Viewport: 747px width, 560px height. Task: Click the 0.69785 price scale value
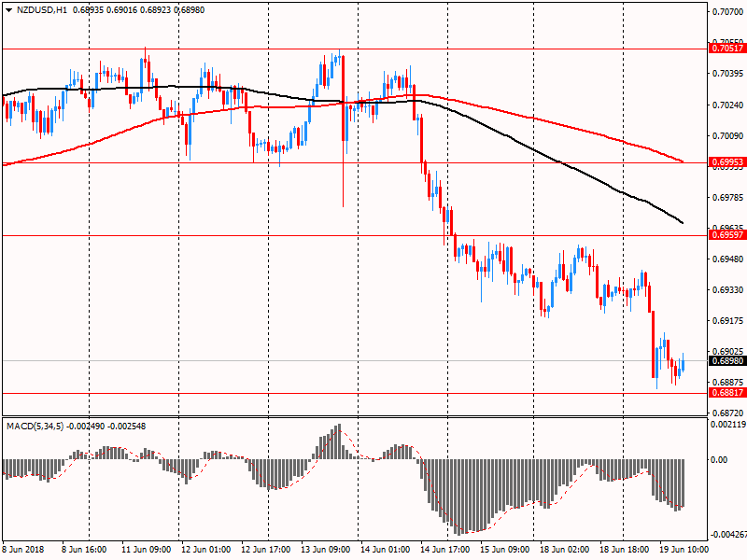pyautogui.click(x=728, y=197)
